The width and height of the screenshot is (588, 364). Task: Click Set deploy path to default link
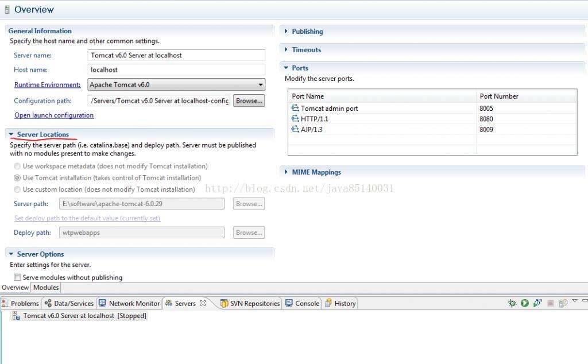pos(87,218)
